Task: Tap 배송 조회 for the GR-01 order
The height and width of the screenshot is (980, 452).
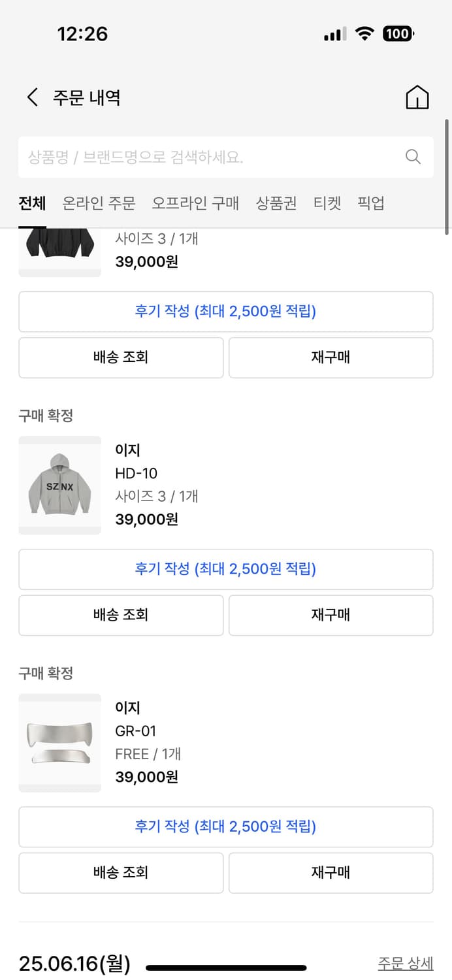Action: click(x=120, y=873)
